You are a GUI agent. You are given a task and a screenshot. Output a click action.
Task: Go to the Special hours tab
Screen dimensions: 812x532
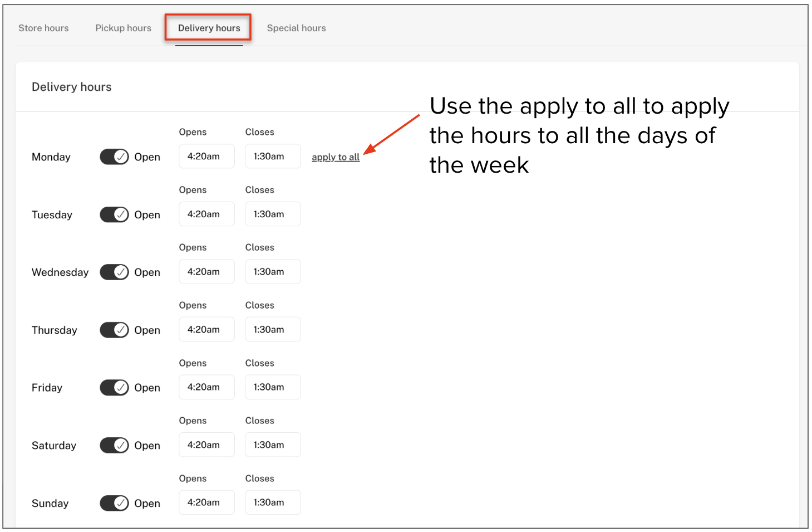[x=296, y=28]
